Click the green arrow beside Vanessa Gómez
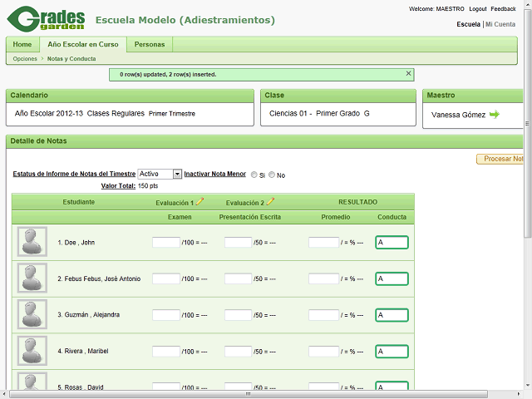This screenshot has height=399, width=532. pyautogui.click(x=495, y=115)
